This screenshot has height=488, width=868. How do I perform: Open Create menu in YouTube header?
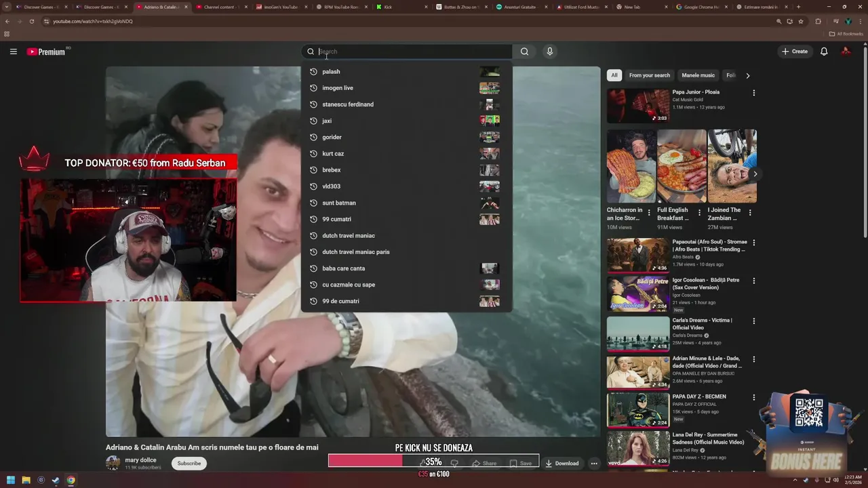[x=795, y=52]
